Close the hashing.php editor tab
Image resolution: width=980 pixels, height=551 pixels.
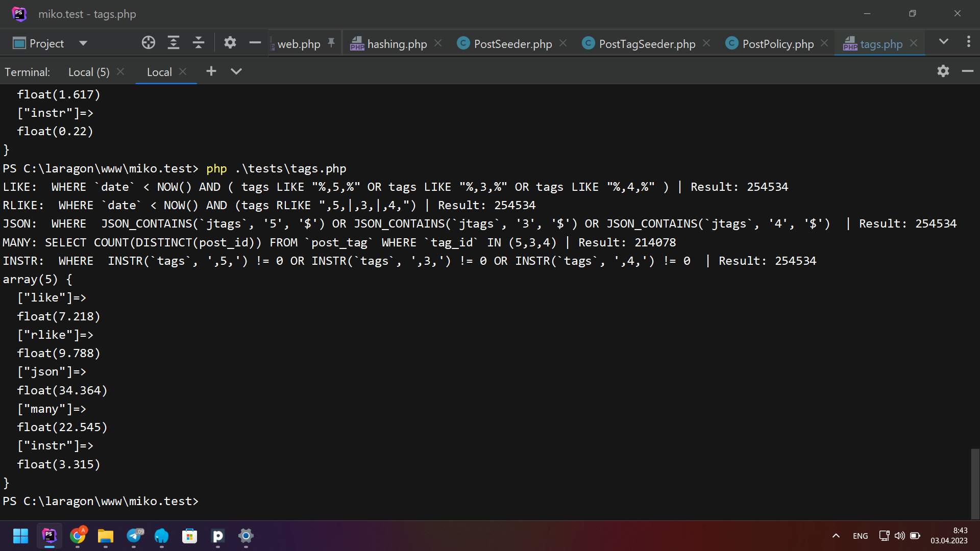[x=438, y=43]
